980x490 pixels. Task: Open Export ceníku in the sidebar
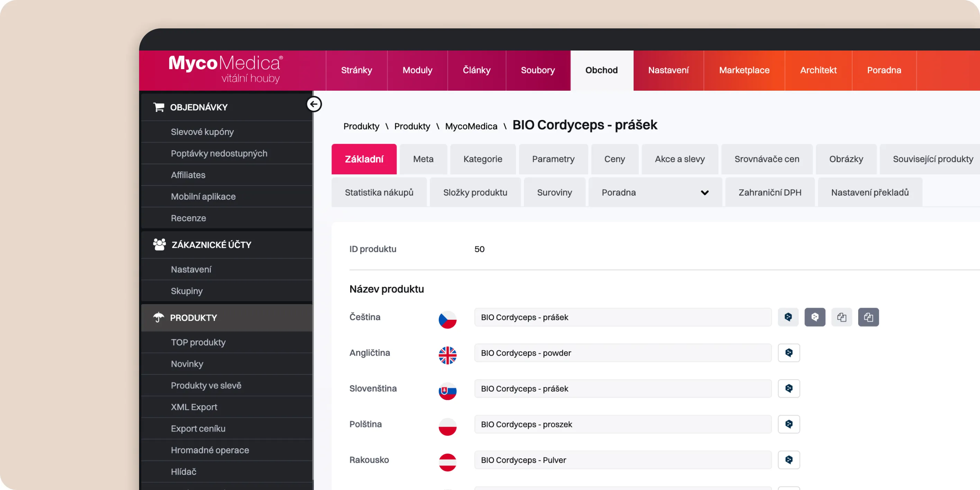[227, 429]
